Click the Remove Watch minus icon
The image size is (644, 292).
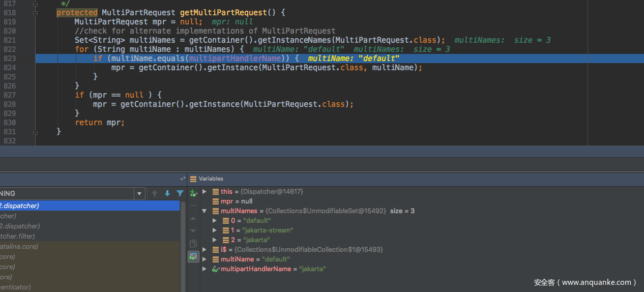(x=193, y=206)
